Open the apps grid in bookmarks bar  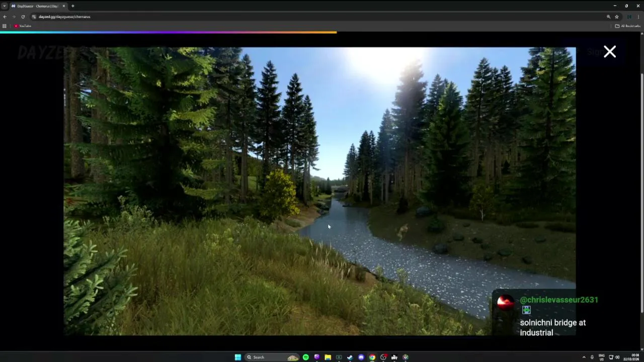point(5,26)
